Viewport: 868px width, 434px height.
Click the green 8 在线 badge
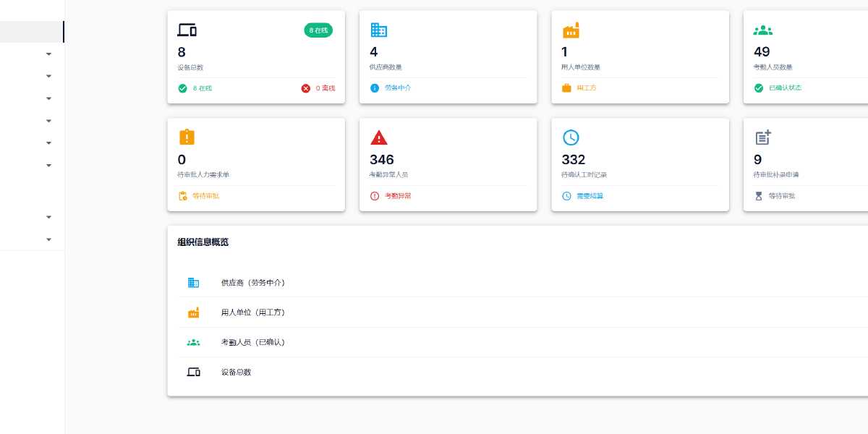pyautogui.click(x=318, y=30)
